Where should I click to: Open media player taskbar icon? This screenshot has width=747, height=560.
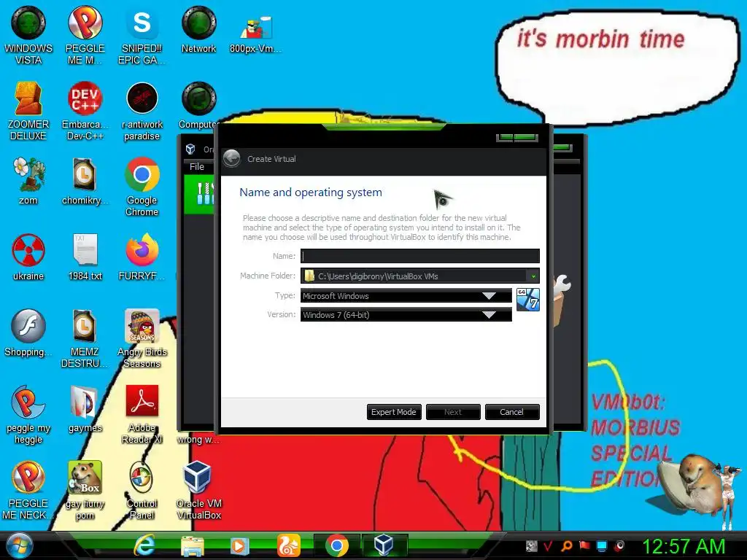[239, 545]
